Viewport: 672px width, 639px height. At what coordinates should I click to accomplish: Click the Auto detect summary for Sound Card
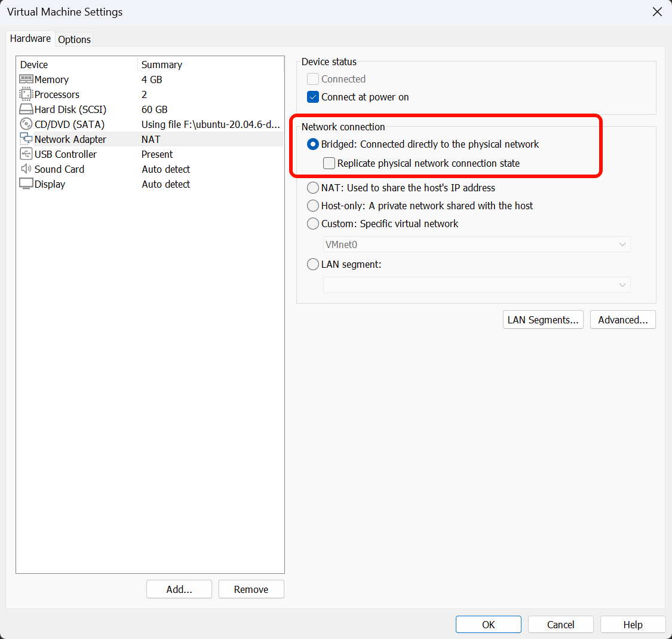[166, 169]
